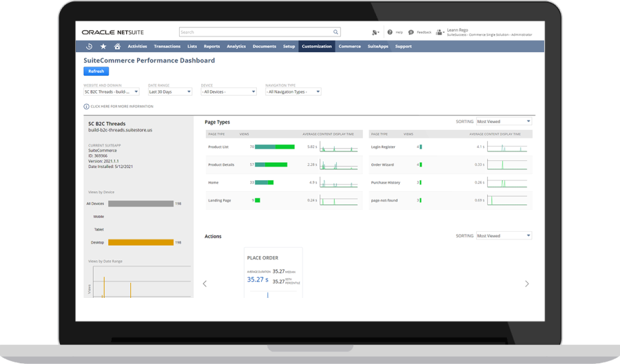Open the Lists menu
Viewport: 620px width, 364px height.
click(192, 47)
